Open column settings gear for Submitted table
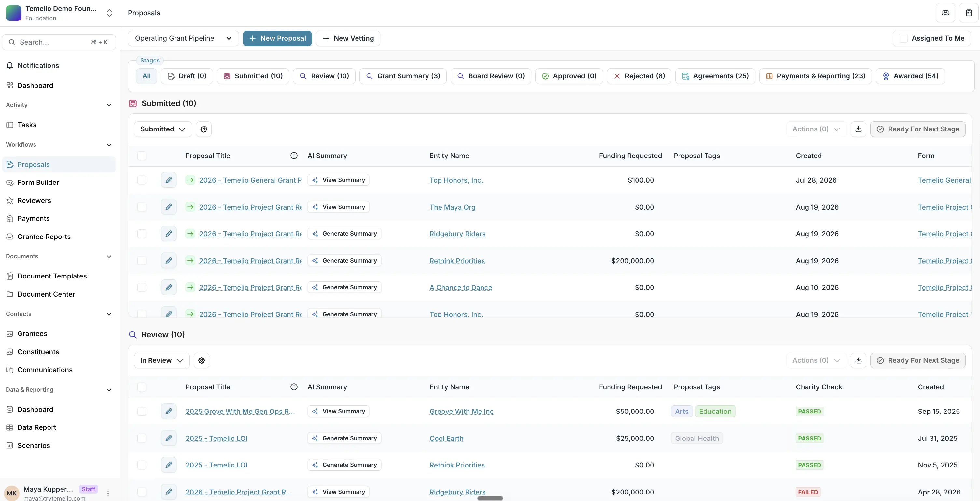This screenshot has width=980, height=501. (x=203, y=129)
